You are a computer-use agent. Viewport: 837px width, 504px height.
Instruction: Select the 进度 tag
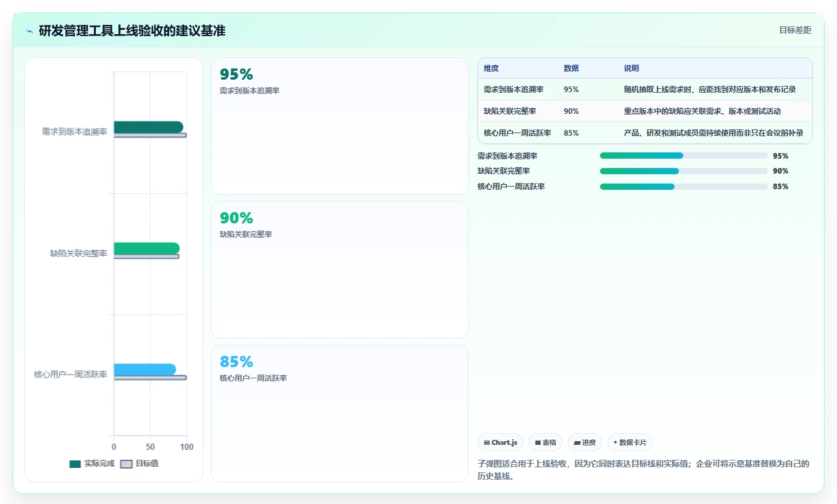coord(585,442)
